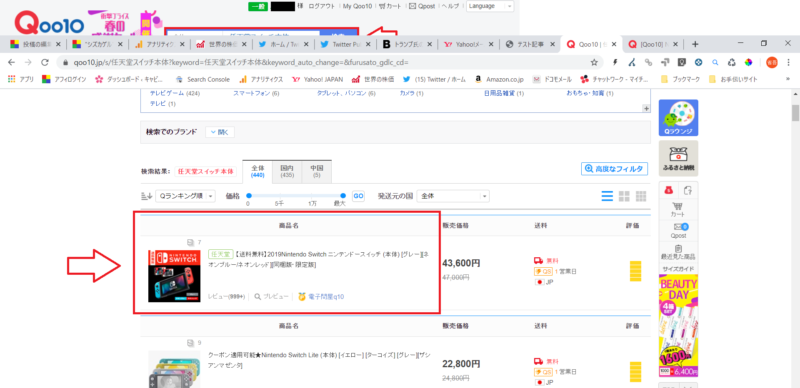Click the page vertical scrollbar thumb
This screenshot has width=800, height=388.
[x=795, y=113]
